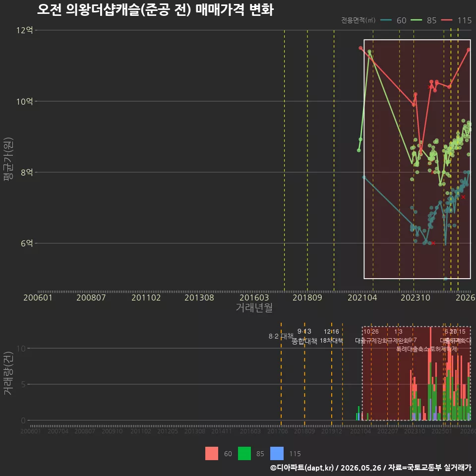Click the 12억 y-axis label

pyautogui.click(x=25, y=30)
